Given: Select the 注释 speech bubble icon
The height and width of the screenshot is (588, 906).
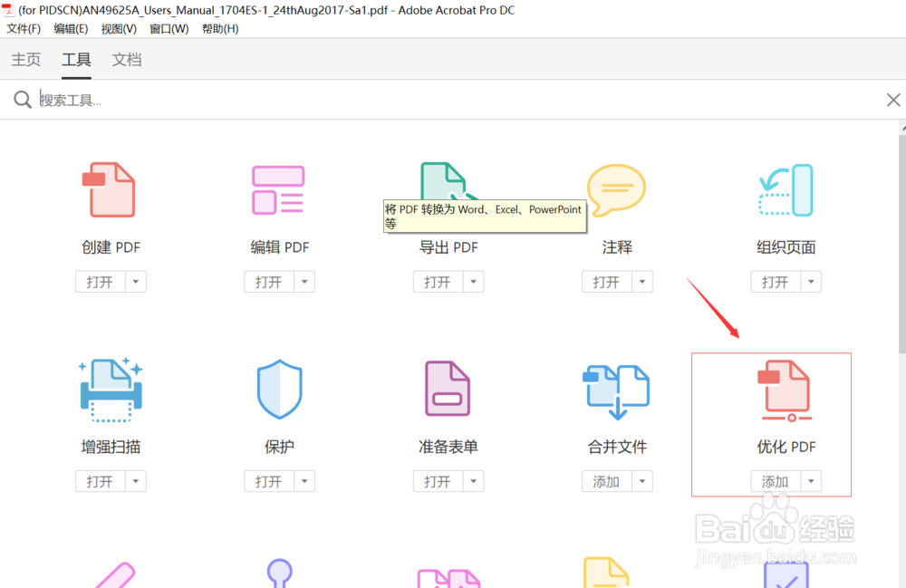Looking at the screenshot, I should tap(617, 189).
